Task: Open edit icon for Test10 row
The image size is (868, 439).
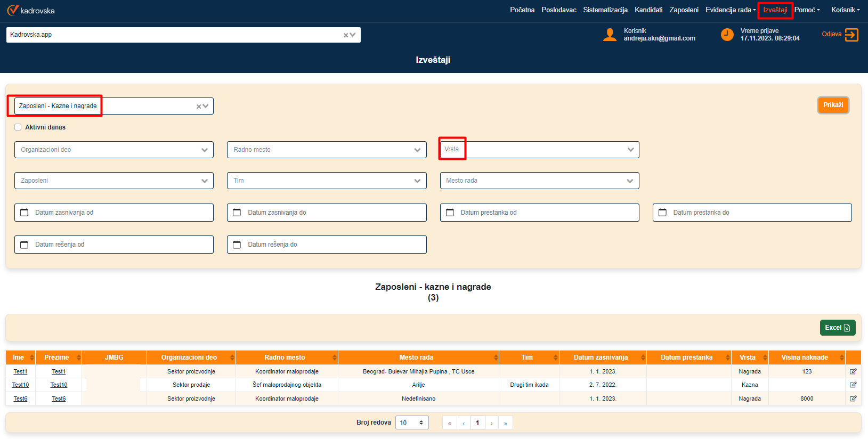Action: point(853,385)
